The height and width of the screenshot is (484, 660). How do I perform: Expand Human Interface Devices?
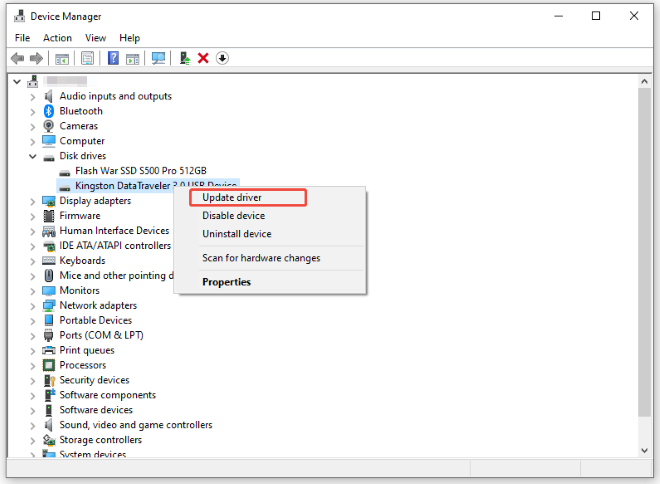(33, 231)
